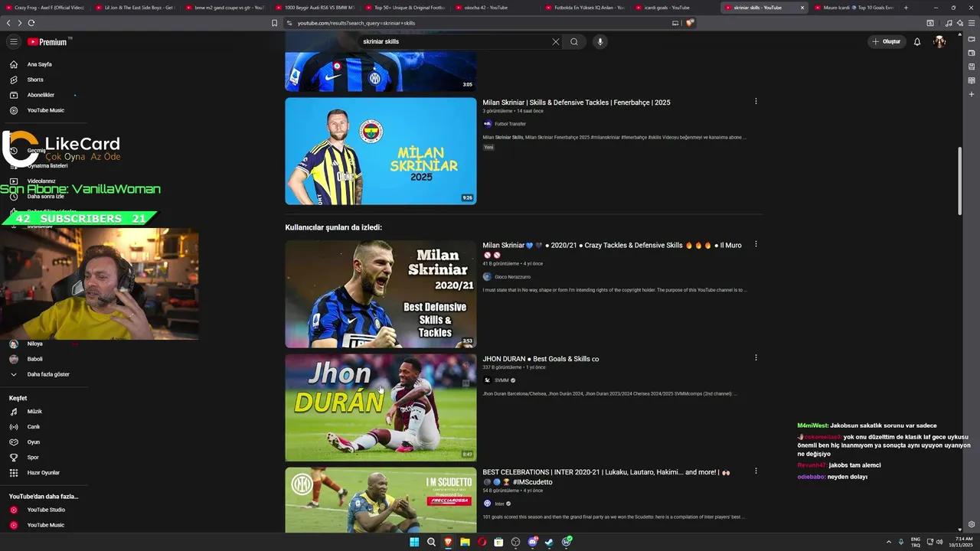Switch to the Mauro Icardi Top 10 Goals tab
Screen dimensions: 980x551
click(855, 8)
